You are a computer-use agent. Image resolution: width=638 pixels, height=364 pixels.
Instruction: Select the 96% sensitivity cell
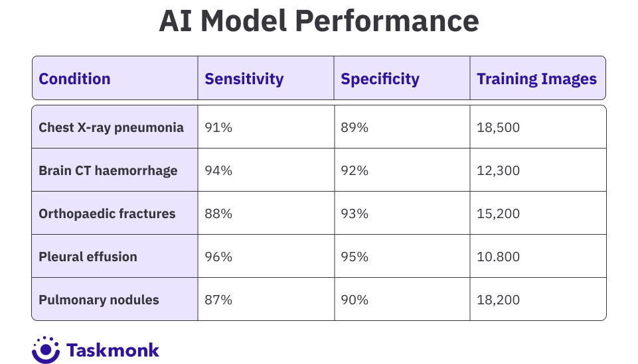click(x=266, y=256)
